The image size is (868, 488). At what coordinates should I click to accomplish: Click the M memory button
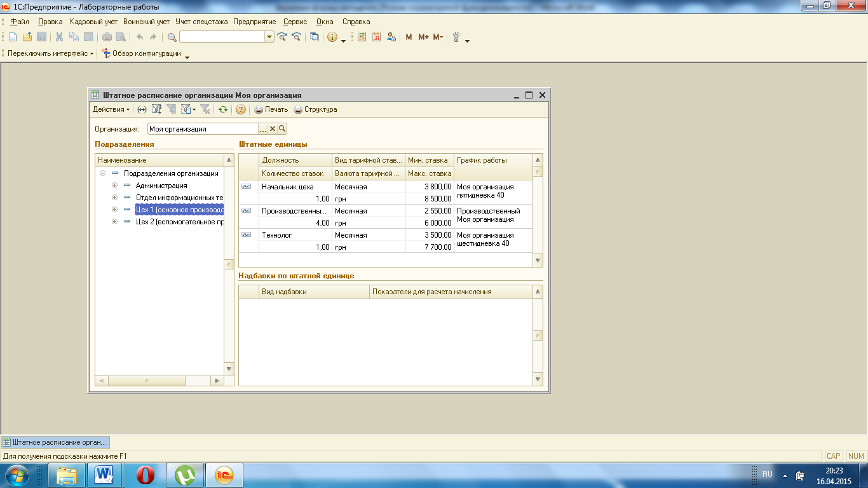pyautogui.click(x=409, y=37)
